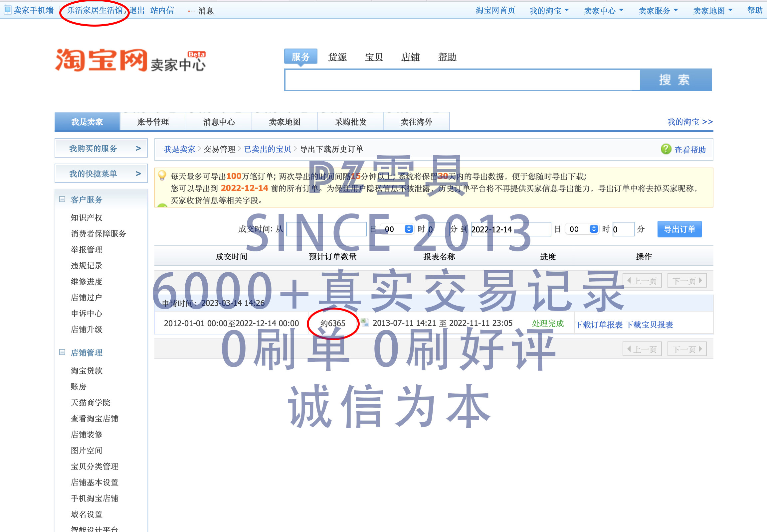Viewport: 767px width, 532px height.
Task: Click the report file icon beside 报表名称
Action: click(x=365, y=322)
